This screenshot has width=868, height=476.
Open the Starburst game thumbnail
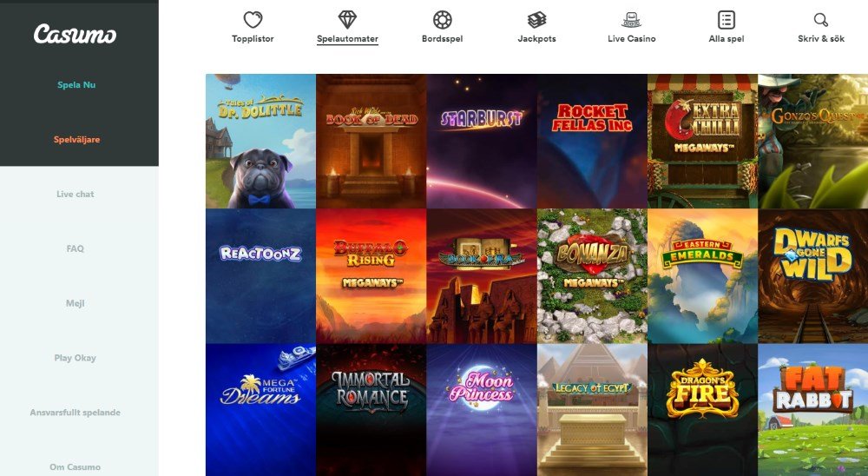pos(482,142)
